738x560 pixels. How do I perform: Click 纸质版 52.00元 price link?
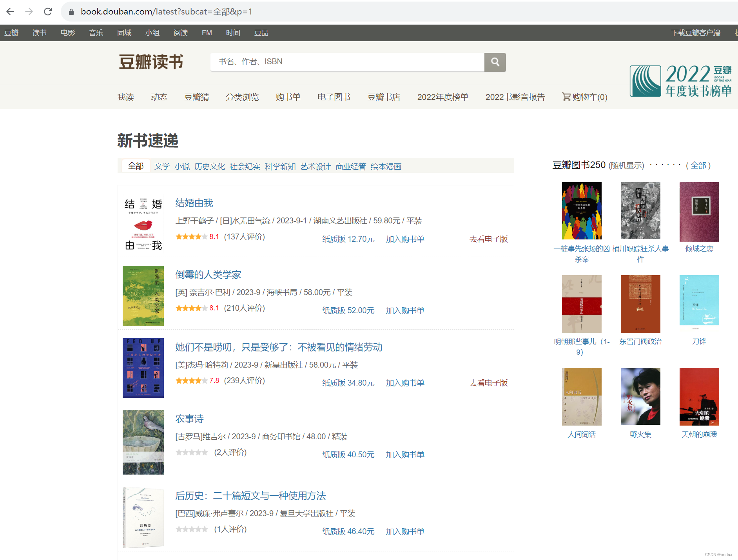pos(348,310)
